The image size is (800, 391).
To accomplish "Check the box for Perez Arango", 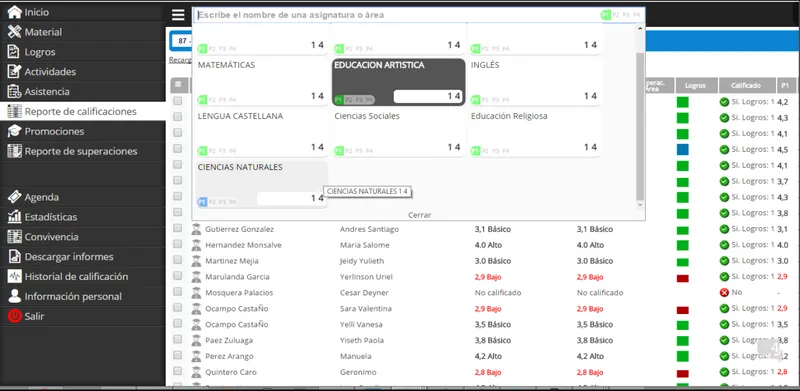I will [x=178, y=355].
